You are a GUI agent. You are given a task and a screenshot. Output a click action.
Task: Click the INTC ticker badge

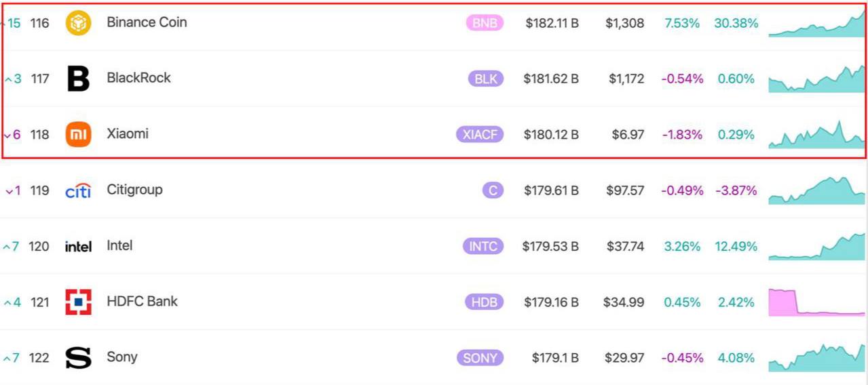pyautogui.click(x=483, y=246)
